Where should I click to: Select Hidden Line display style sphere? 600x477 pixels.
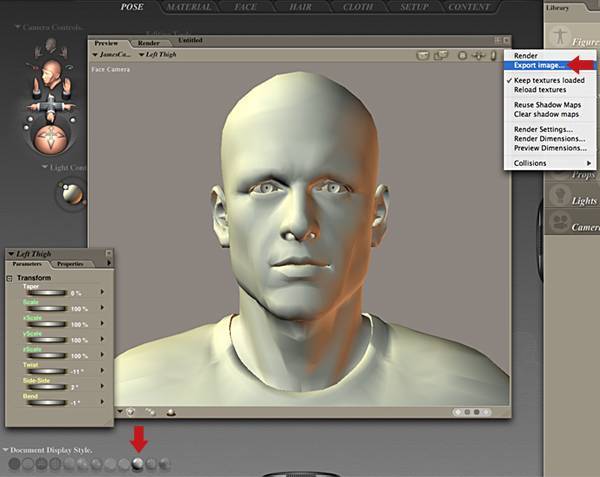pyautogui.click(x=55, y=464)
